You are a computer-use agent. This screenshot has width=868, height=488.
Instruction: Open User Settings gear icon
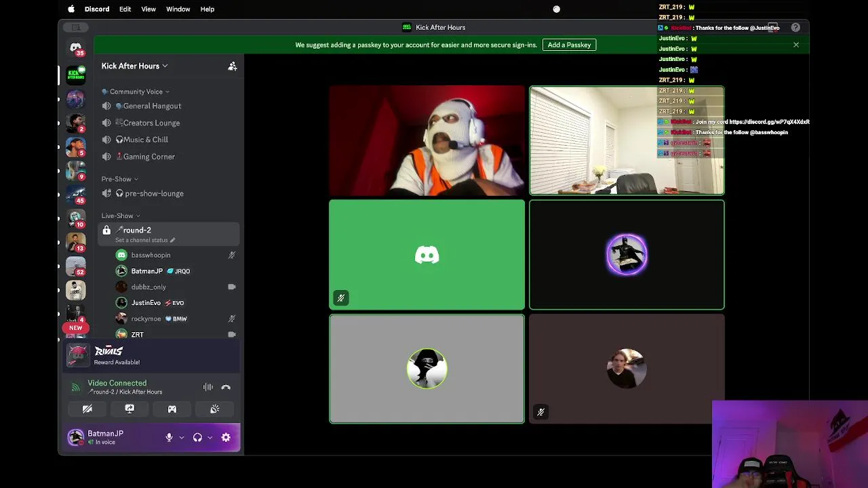tap(226, 438)
